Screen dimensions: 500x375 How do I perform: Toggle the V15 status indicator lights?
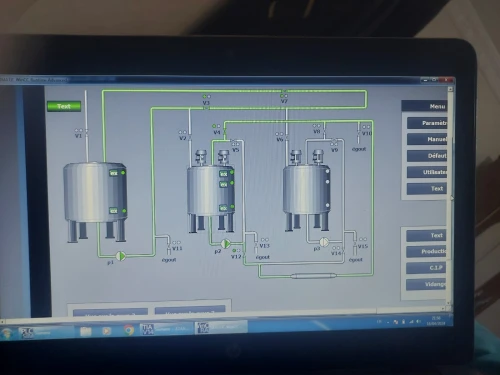(363, 239)
